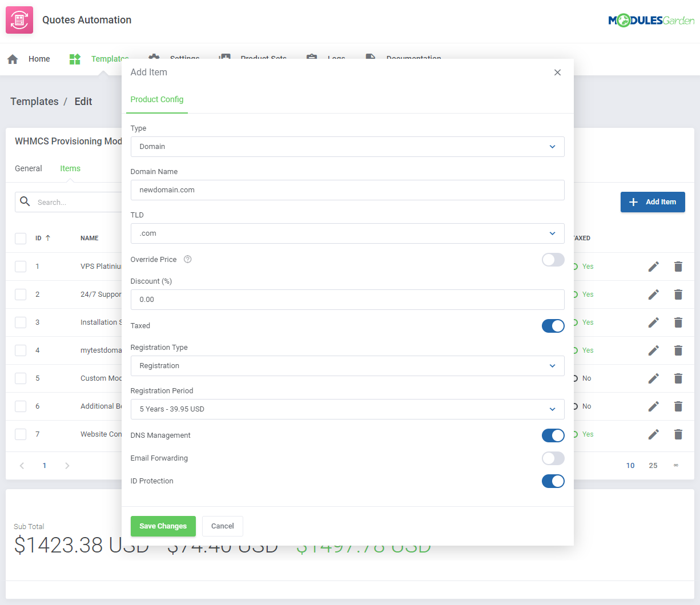The image size is (700, 605).
Task: Expand the TLD dropdown set to .com
Action: point(347,233)
